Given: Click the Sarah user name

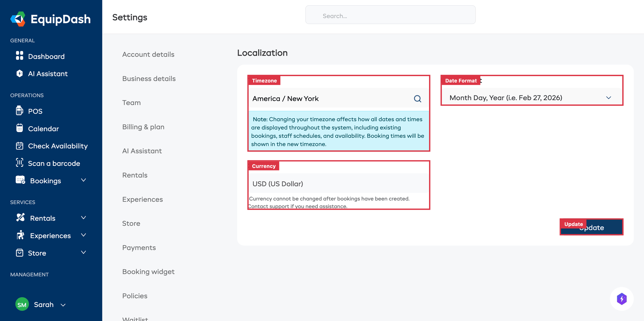Looking at the screenshot, I should pos(44,305).
